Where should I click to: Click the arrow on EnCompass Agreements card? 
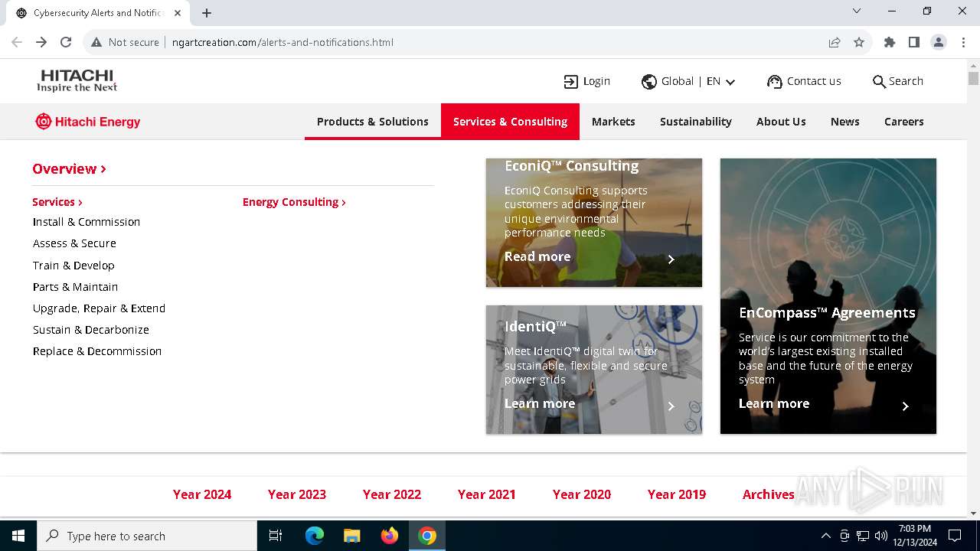click(x=906, y=406)
